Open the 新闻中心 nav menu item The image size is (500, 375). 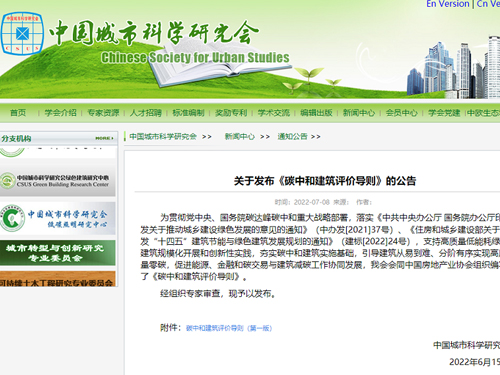359,113
